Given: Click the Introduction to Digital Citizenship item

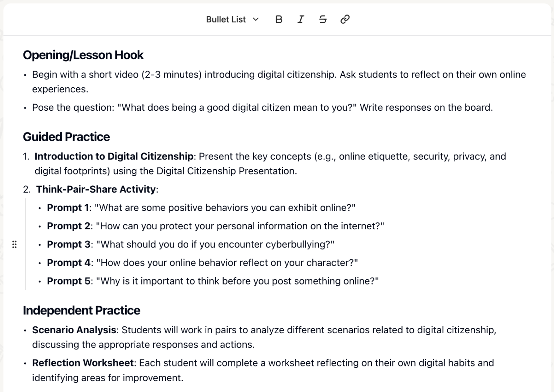Looking at the screenshot, I should (114, 157).
